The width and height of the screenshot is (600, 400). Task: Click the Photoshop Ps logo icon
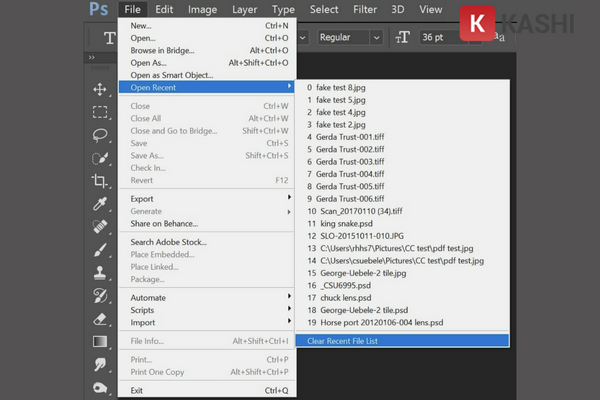[x=98, y=10]
